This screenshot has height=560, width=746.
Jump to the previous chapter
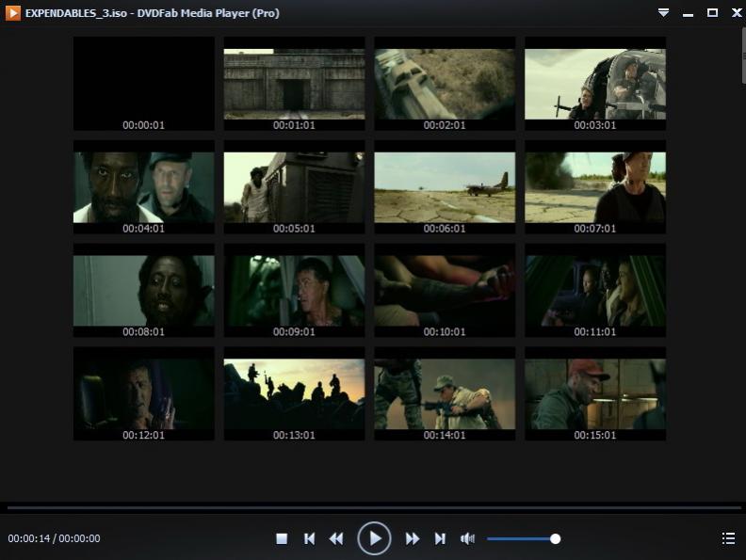click(x=309, y=538)
